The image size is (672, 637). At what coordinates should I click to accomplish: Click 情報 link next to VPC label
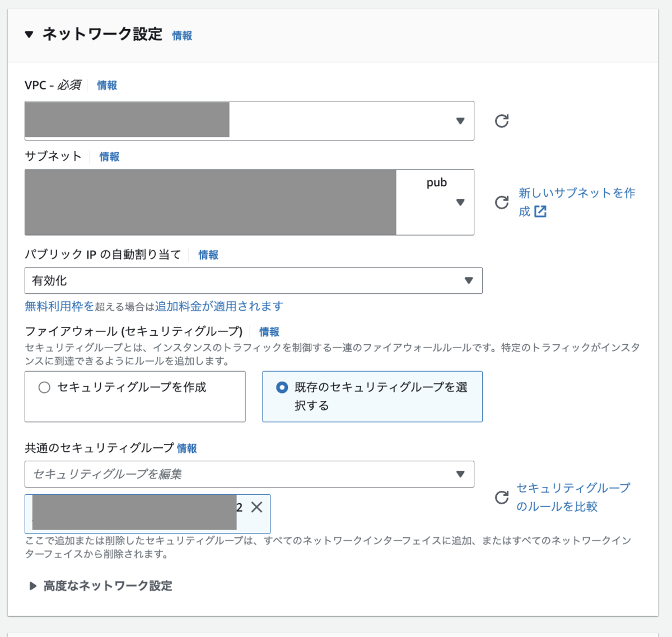pos(107,86)
